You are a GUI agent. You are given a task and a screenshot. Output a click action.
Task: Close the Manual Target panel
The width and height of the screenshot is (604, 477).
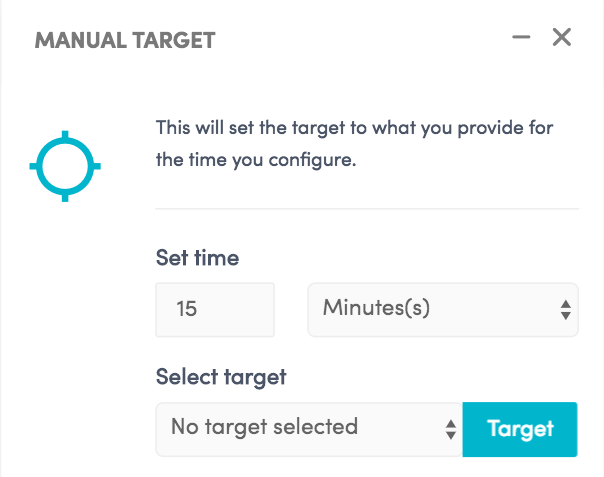562,37
